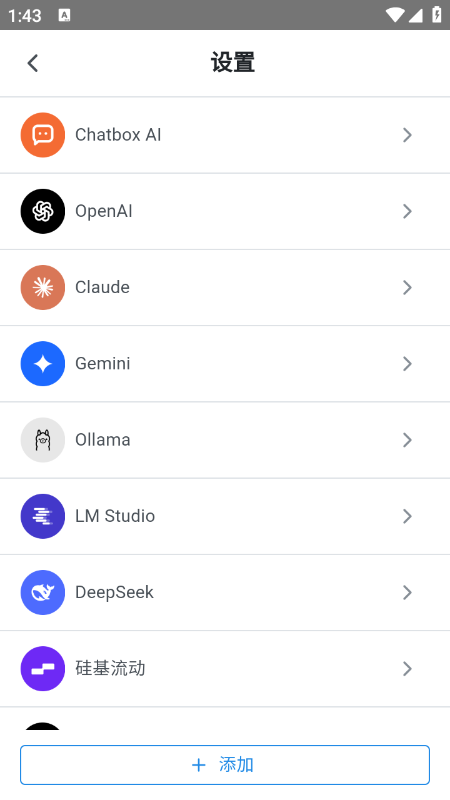Screen dimensions: 450x800
Task: Tap the purple LM Studio icon
Action: (x=43, y=516)
